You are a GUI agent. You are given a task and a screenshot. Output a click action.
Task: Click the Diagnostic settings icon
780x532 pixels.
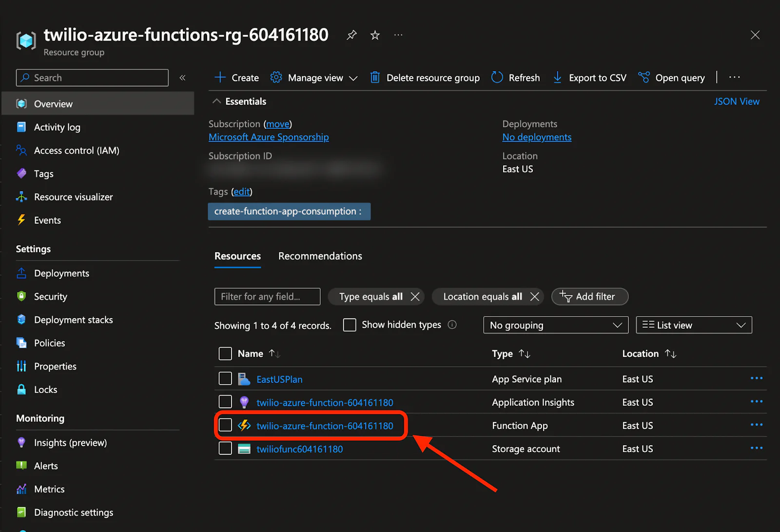click(x=21, y=512)
